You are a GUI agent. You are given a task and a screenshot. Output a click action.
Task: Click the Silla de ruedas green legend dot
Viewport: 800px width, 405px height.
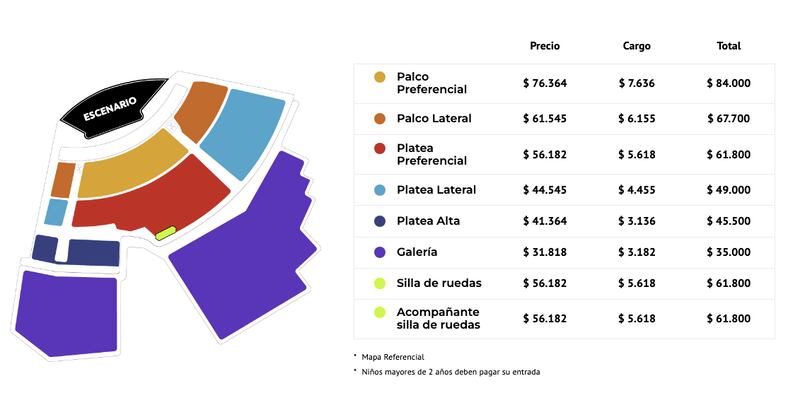(380, 283)
